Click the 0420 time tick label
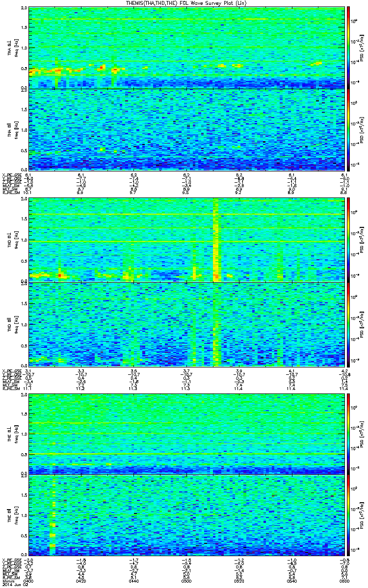368x588 pixels. pyautogui.click(x=81, y=581)
